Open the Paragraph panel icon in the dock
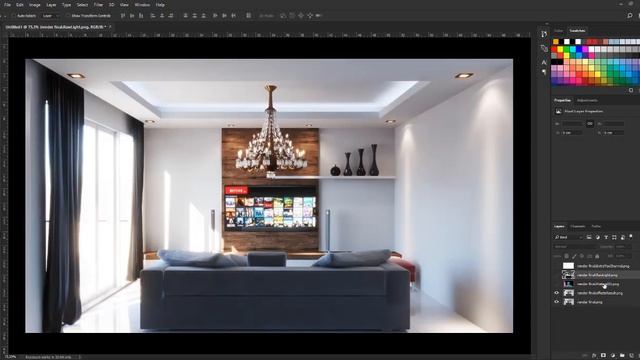This screenshot has width=640, height=360. tap(544, 72)
